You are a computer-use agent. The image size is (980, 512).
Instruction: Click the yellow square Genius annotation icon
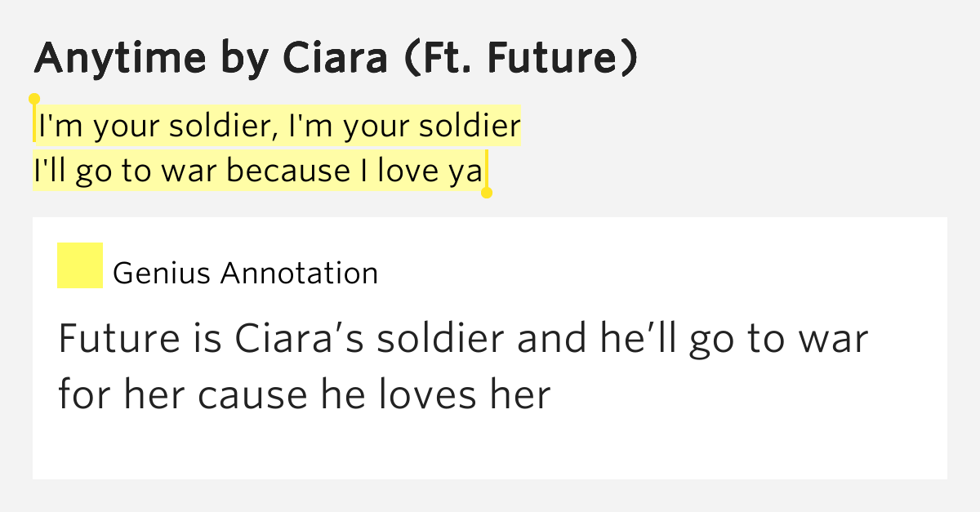(79, 265)
